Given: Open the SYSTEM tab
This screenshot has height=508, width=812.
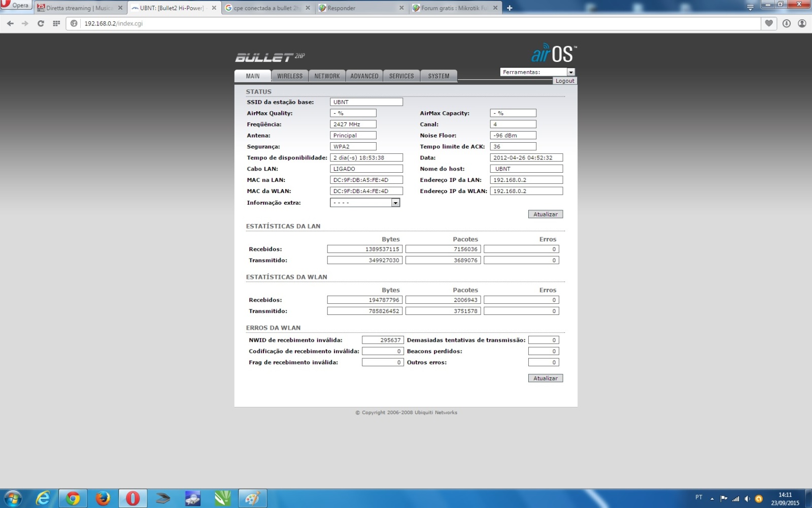Looking at the screenshot, I should click(x=438, y=76).
